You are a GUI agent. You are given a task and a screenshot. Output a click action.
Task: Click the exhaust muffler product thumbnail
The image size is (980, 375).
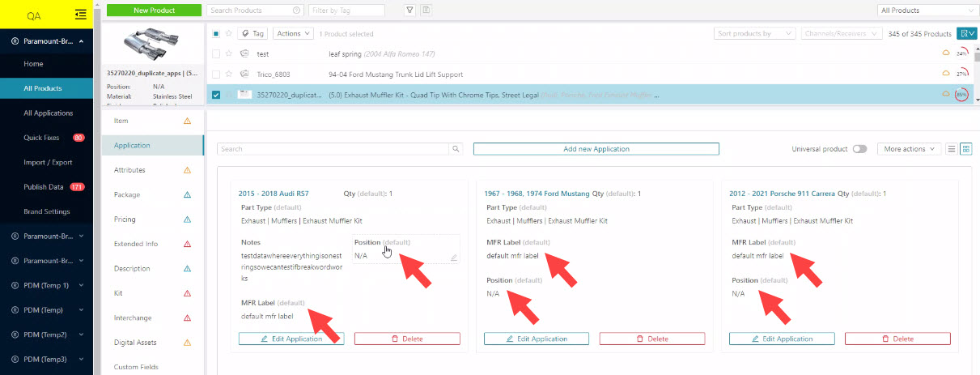(153, 44)
